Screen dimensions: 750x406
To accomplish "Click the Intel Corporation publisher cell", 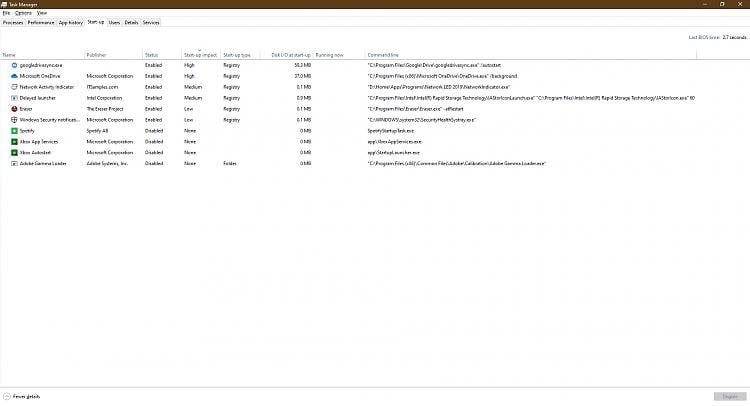I will coord(104,98).
